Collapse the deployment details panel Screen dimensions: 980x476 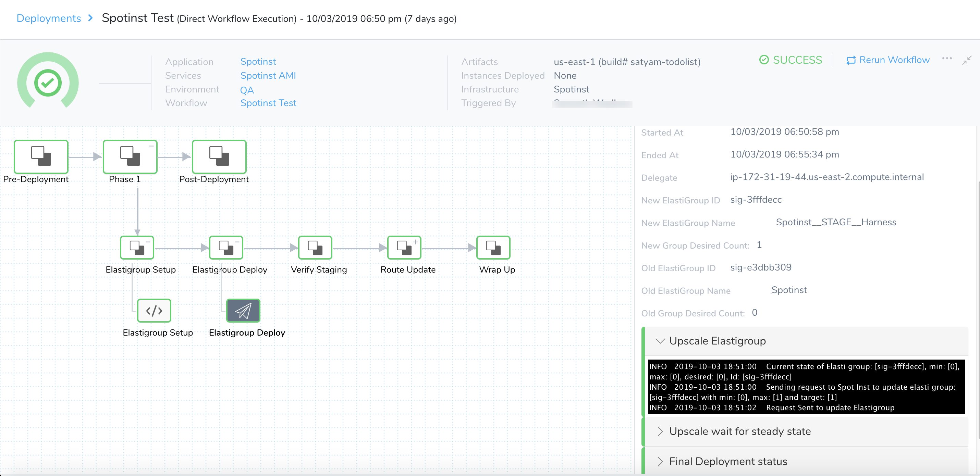point(967,60)
